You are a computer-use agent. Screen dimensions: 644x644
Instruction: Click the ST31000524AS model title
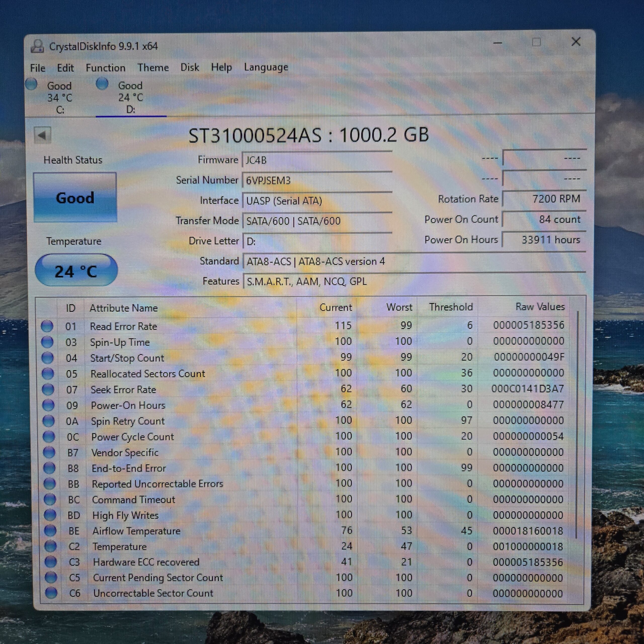309,135
